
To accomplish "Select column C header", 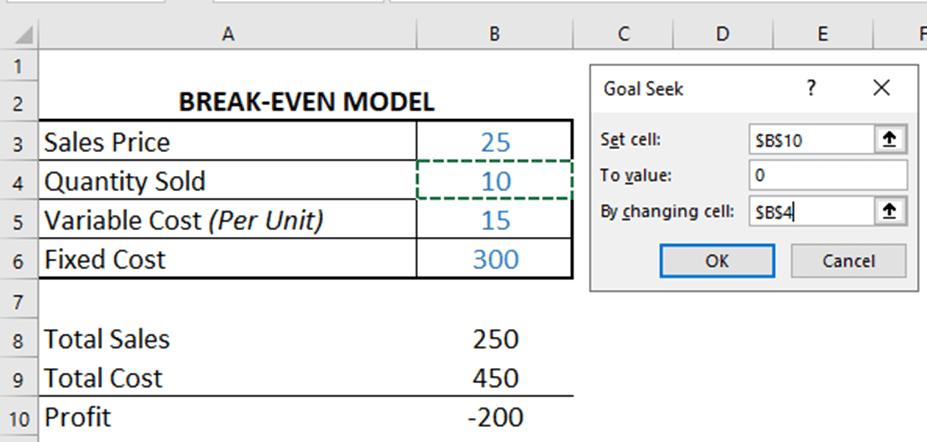I will click(623, 35).
